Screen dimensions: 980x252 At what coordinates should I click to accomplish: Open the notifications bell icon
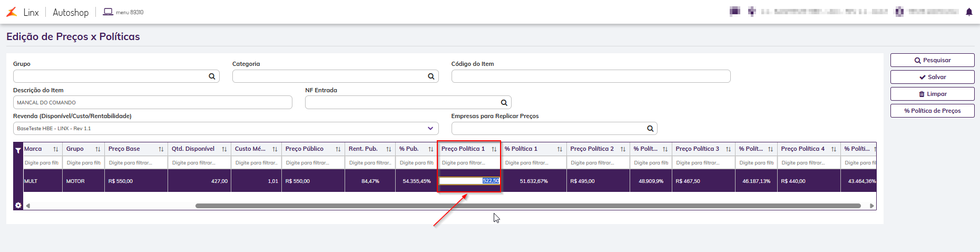coord(969,12)
